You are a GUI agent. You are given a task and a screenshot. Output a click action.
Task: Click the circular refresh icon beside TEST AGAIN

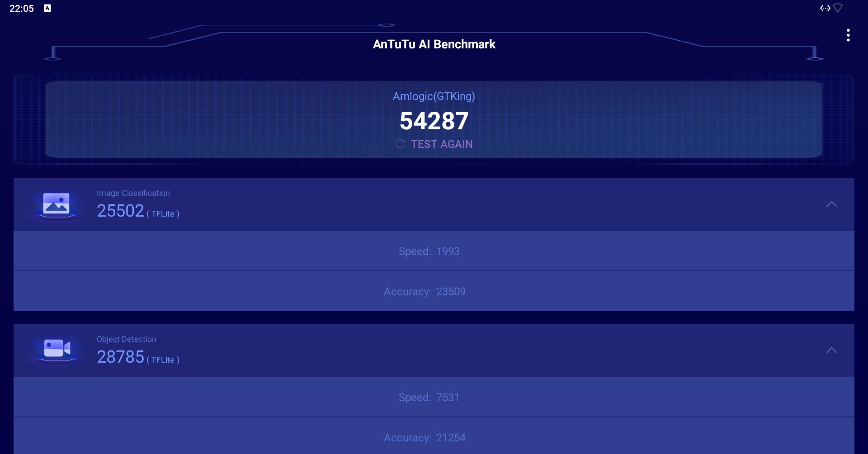click(x=400, y=144)
